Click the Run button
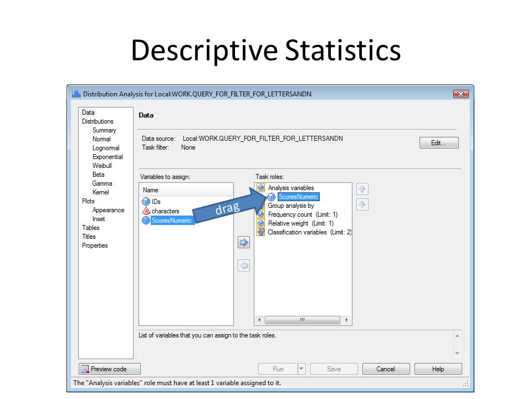 (x=278, y=369)
